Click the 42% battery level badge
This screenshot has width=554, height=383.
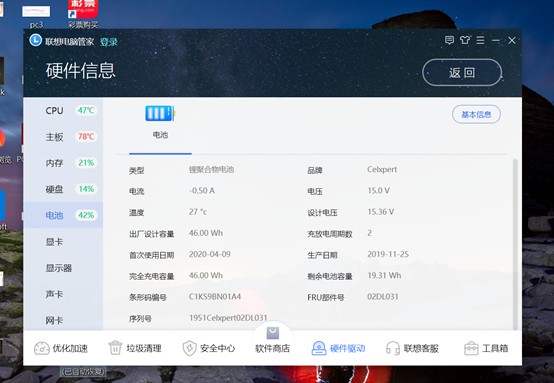click(86, 215)
